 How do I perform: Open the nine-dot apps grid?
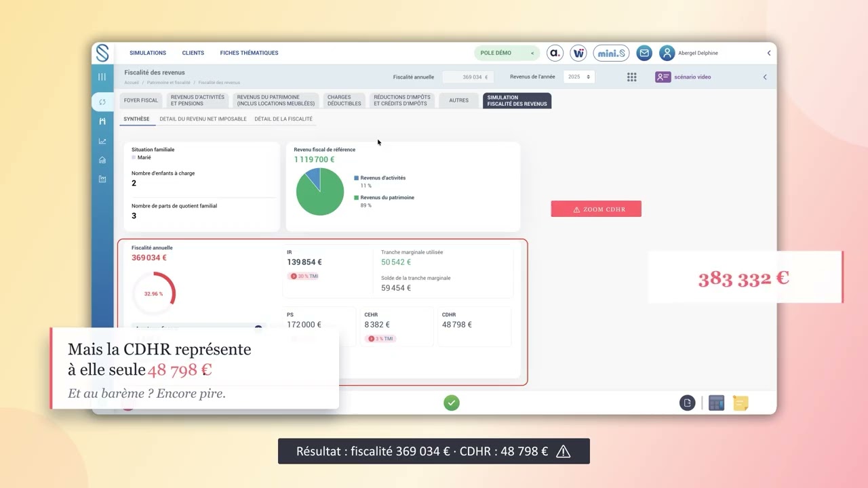coord(632,77)
